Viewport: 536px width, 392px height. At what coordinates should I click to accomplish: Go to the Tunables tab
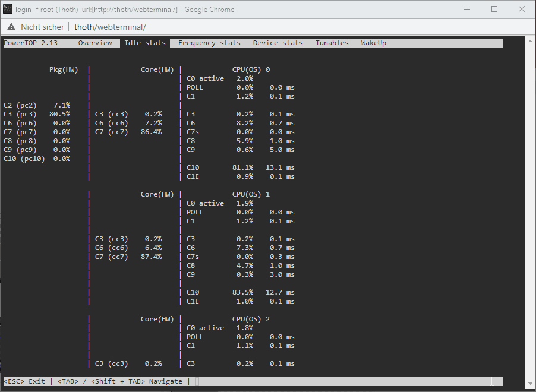(332, 43)
